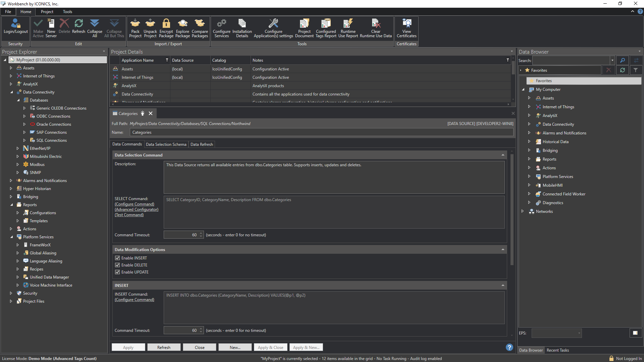Increase the Command Timeout with the stepper

pyautogui.click(x=201, y=233)
